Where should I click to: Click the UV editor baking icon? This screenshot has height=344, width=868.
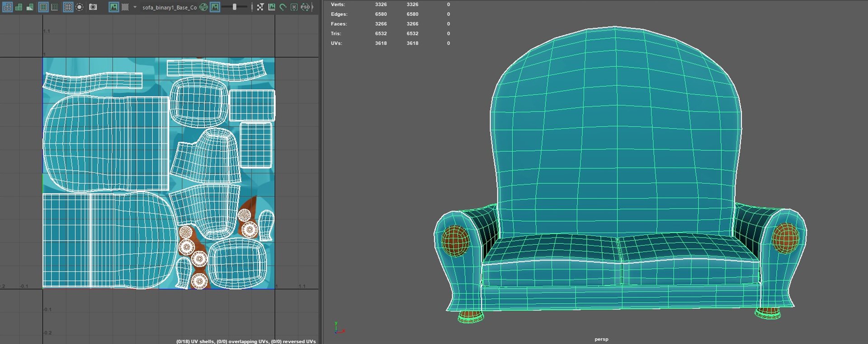272,7
